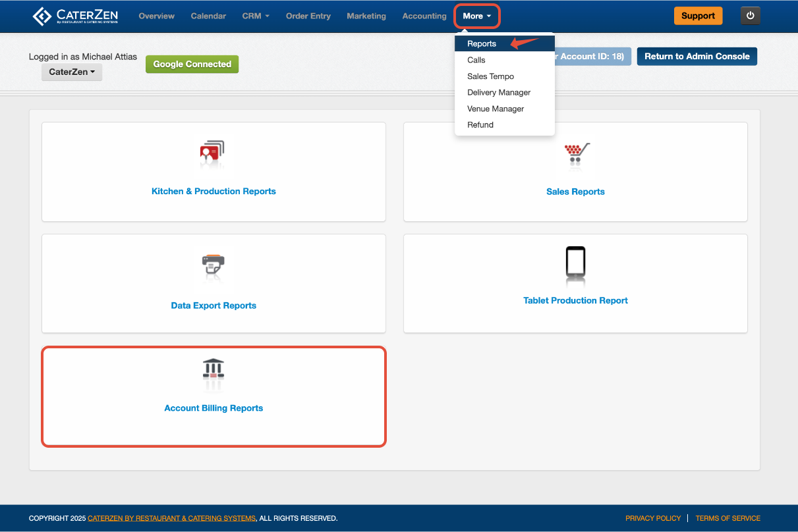Click the orange Support button
The image size is (798, 532).
[x=698, y=16]
